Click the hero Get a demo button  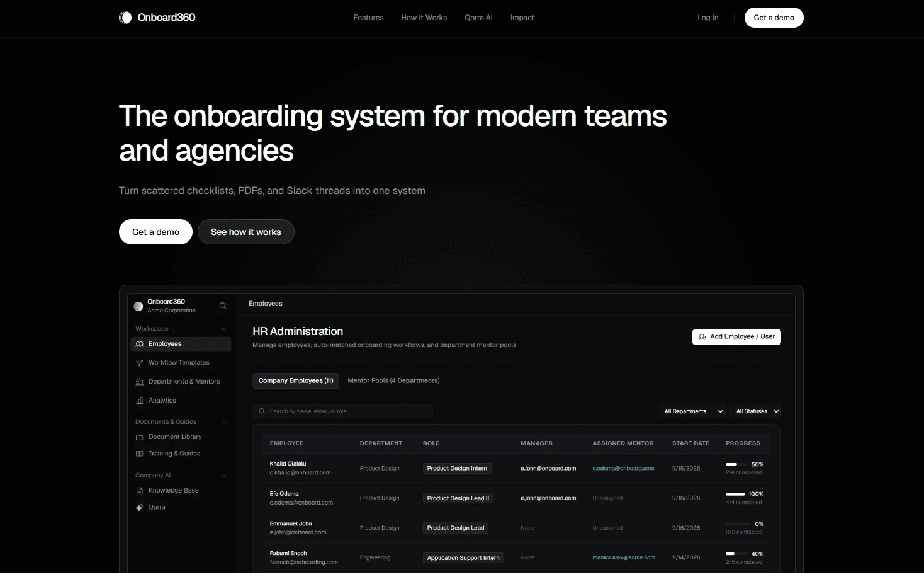click(x=155, y=232)
